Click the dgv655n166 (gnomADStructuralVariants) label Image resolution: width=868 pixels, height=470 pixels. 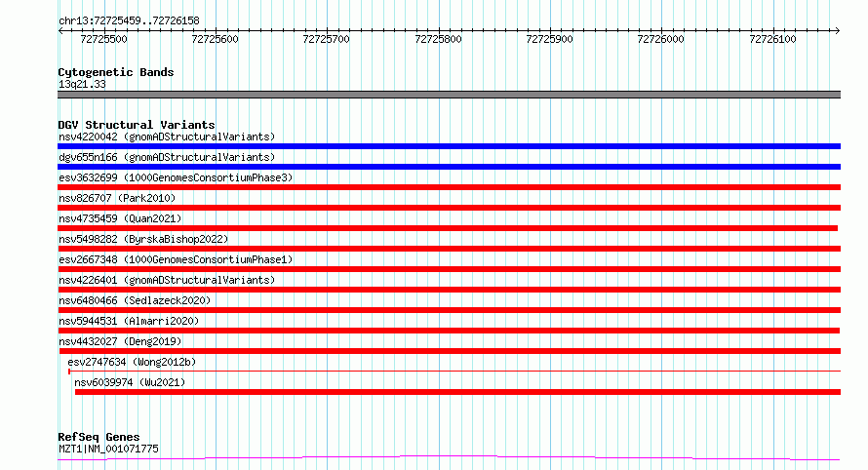[167, 157]
